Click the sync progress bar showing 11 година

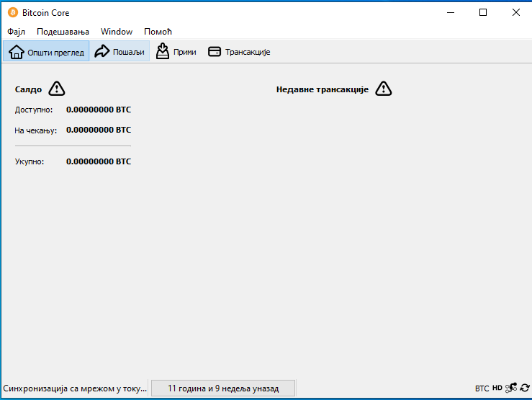[223, 388]
